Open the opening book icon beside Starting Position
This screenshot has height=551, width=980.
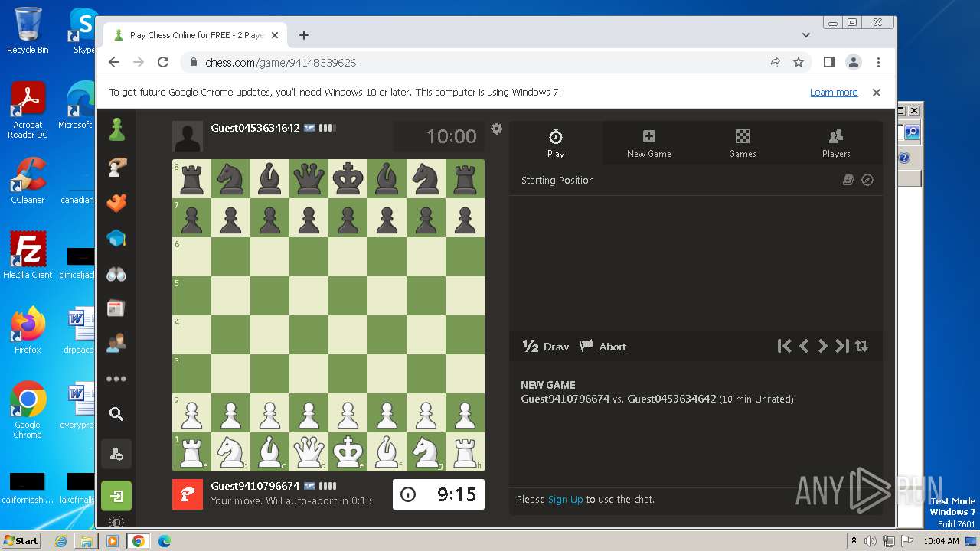tap(848, 180)
